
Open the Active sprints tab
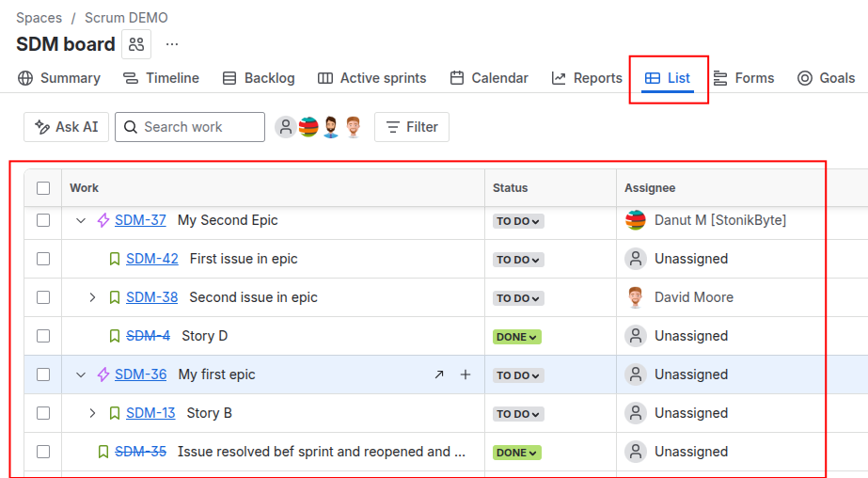(372, 78)
